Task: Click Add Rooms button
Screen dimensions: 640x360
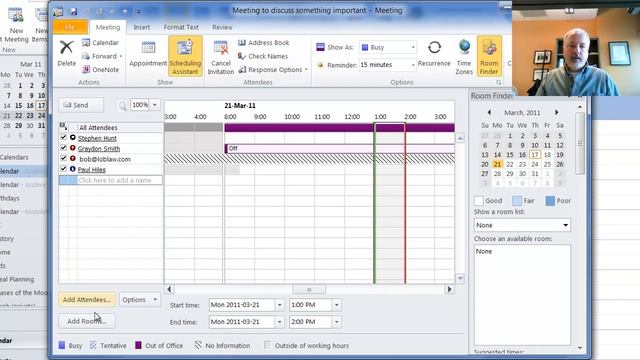Action: point(87,321)
